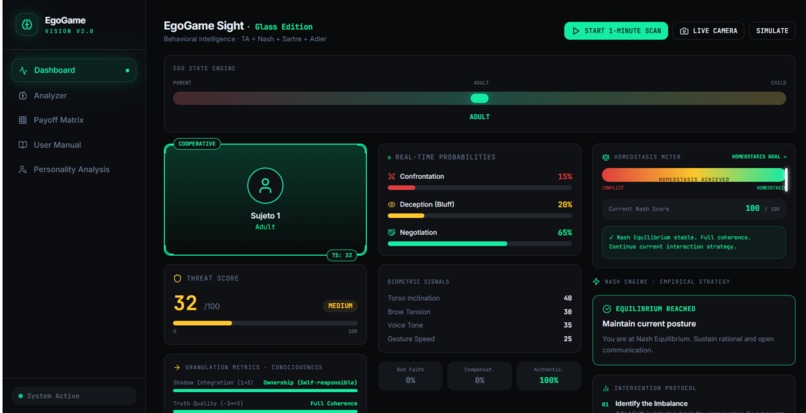
Task: Click the Shadow Integration progress bar
Action: click(x=265, y=391)
